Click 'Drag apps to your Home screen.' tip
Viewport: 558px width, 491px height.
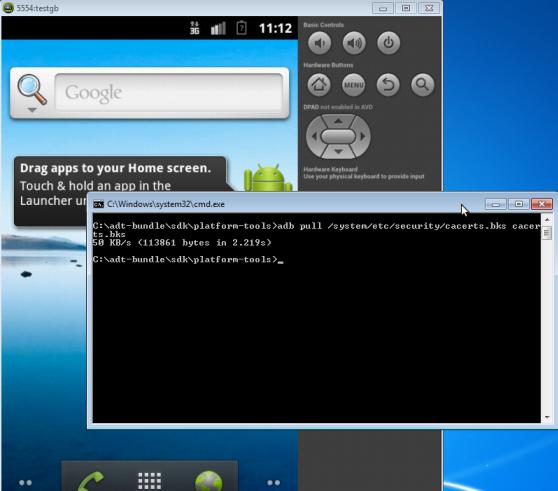pos(116,168)
